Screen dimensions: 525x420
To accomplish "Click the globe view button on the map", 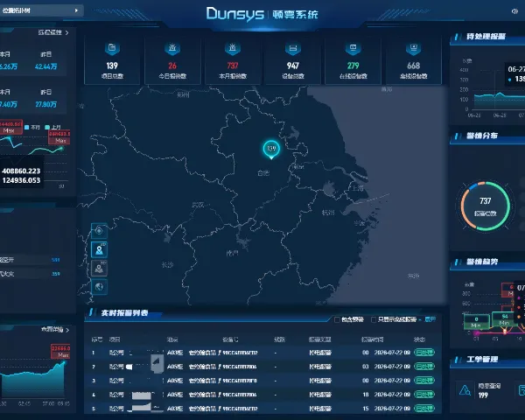I will tap(99, 287).
